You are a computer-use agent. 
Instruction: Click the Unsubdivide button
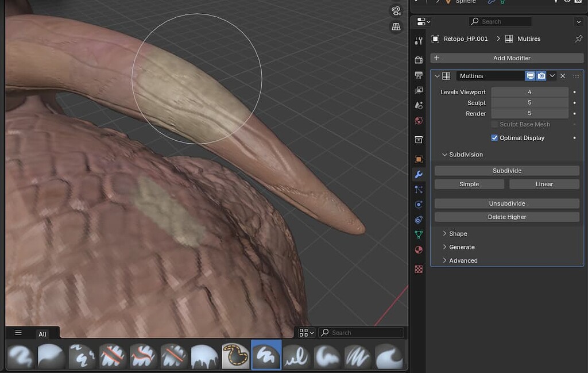coord(507,203)
